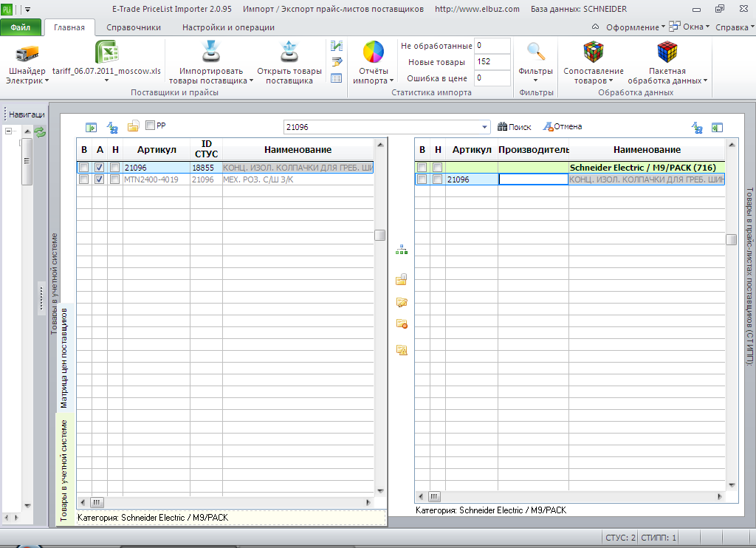Toggle column В checkbox in row 21096, left table
The image size is (756, 548).
(x=84, y=168)
